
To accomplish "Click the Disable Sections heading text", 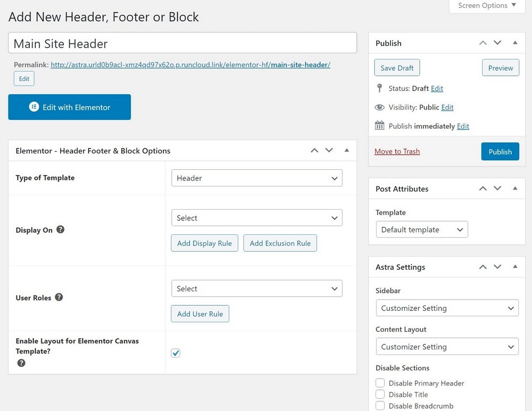I will pyautogui.click(x=402, y=368).
